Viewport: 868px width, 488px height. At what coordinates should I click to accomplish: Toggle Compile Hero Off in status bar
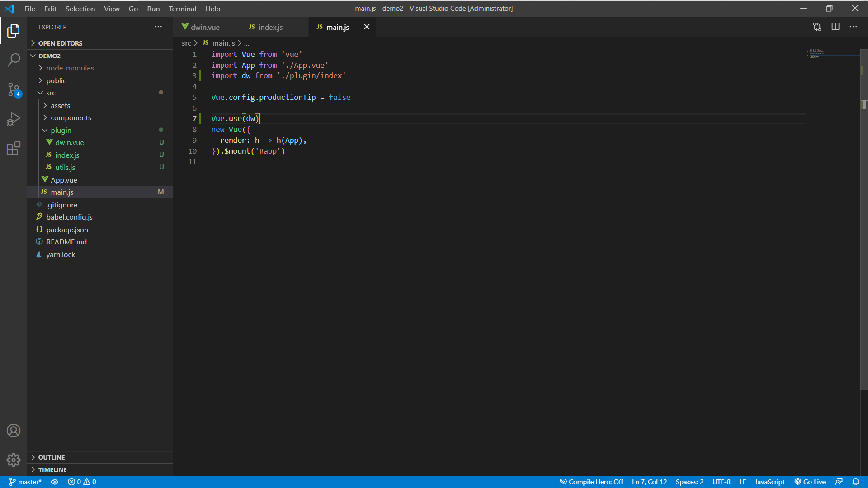click(591, 482)
